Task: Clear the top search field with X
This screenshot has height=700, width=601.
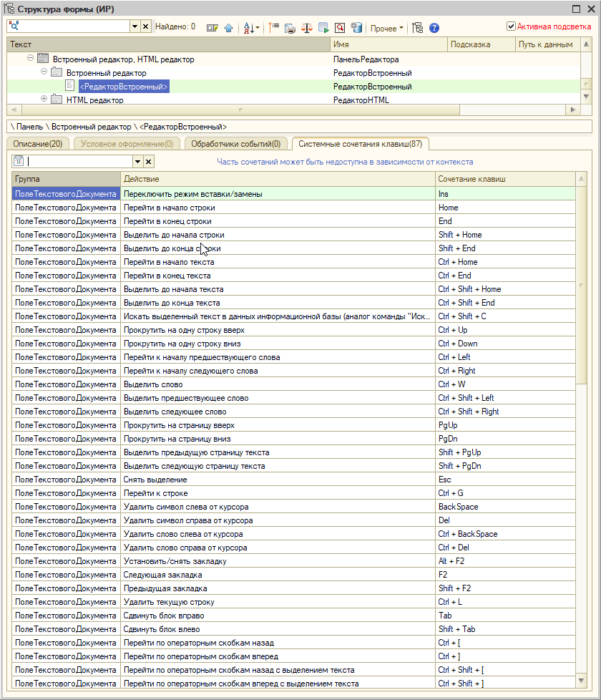Action: click(145, 26)
